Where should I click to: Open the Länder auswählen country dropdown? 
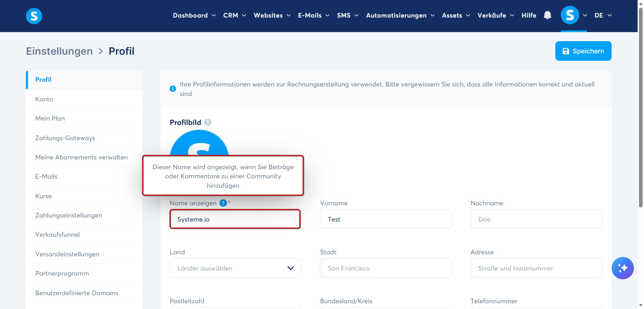(x=235, y=268)
